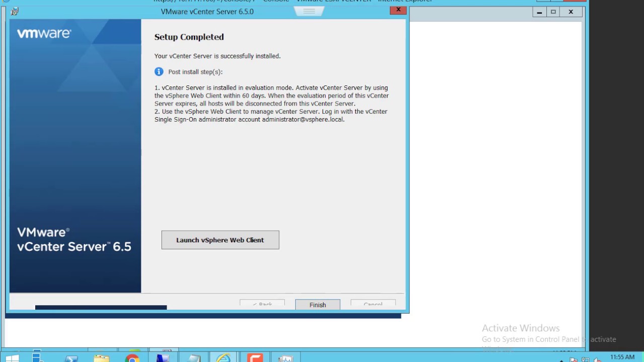
Task: Open Windows PowerShell from the taskbar
Action: coord(71,358)
